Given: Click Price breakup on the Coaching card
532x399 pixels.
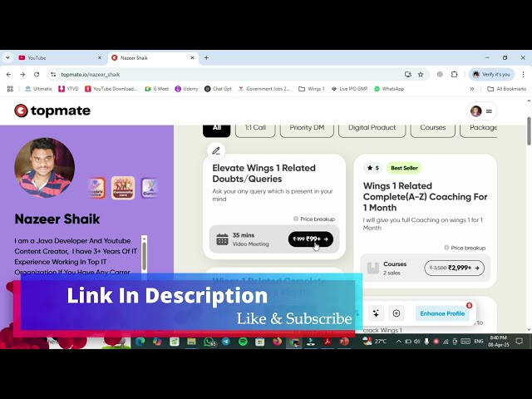Looking at the screenshot, I should (x=465, y=248).
